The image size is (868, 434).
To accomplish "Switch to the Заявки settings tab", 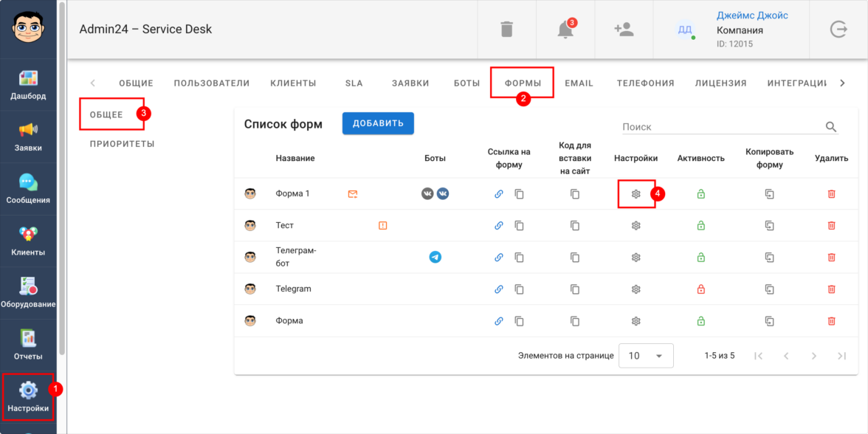I will tap(410, 83).
